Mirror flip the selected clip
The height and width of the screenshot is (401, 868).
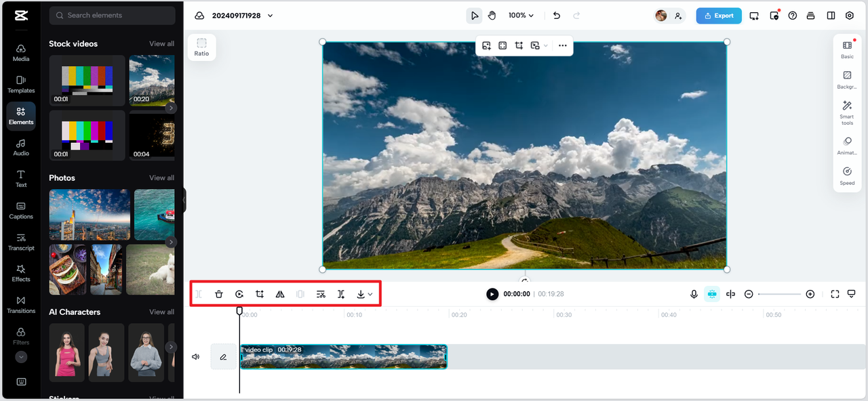tap(280, 294)
